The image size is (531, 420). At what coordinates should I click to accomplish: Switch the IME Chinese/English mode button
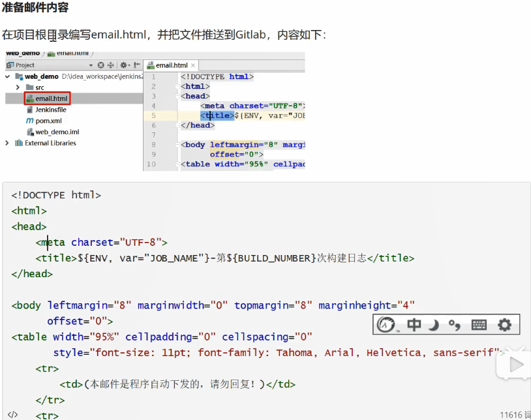(x=414, y=325)
